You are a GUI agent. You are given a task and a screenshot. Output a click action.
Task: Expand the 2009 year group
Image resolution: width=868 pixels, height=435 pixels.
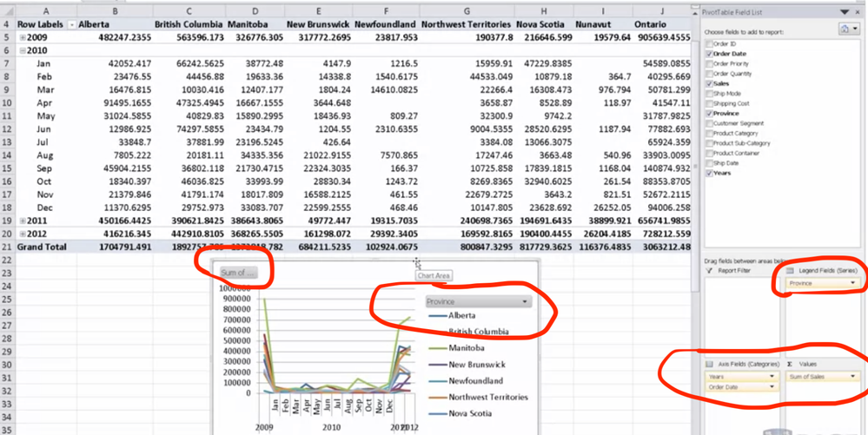(x=23, y=37)
